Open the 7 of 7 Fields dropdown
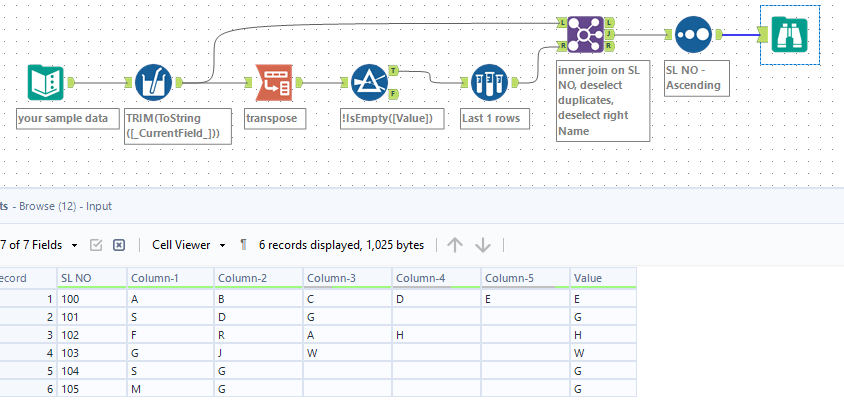Screen dimensions: 844x410 (45, 244)
